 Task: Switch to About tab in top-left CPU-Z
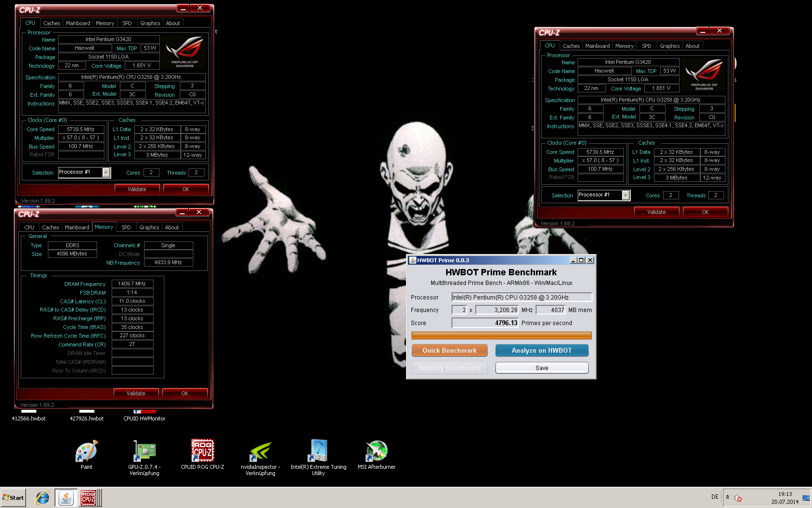(x=173, y=23)
